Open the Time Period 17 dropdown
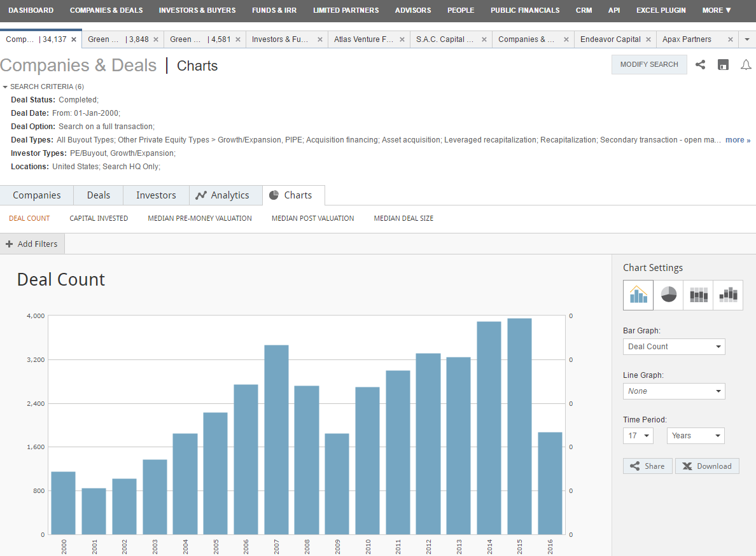 coord(638,436)
